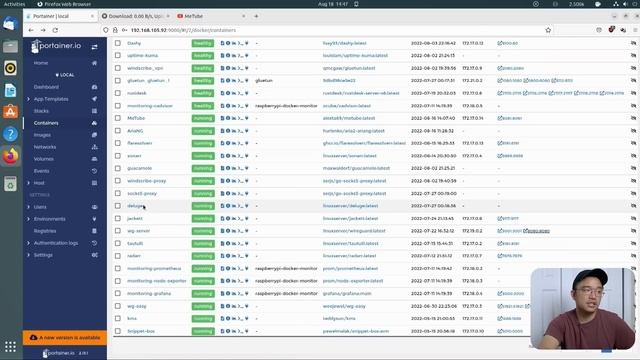Toggle Portainer sidebar collapse icon
Viewport: 640px width, 360px height.
click(x=94, y=47)
